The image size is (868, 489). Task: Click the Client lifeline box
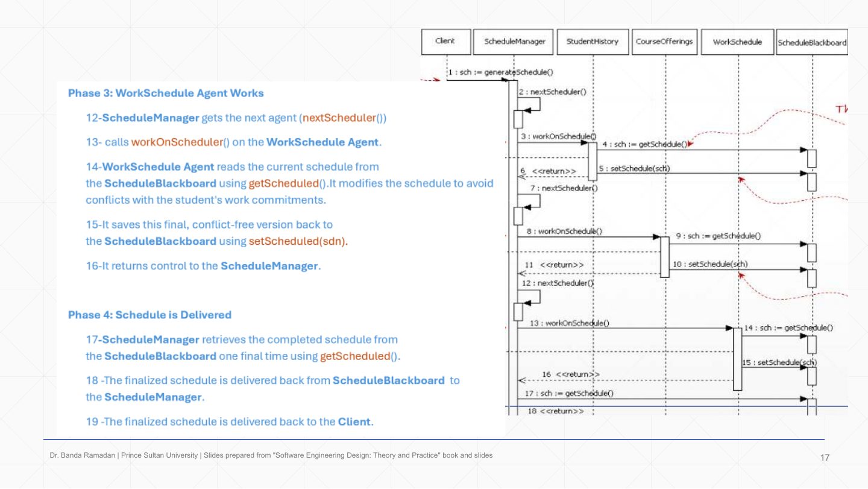445,42
